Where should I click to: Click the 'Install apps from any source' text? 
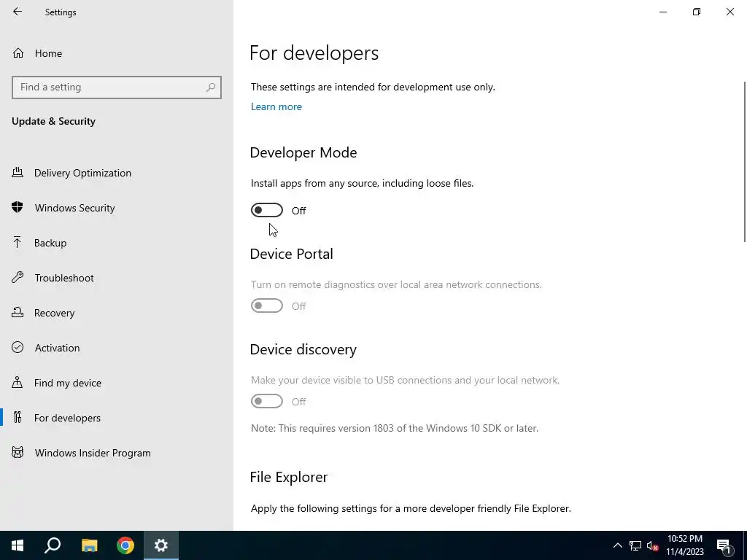click(362, 183)
